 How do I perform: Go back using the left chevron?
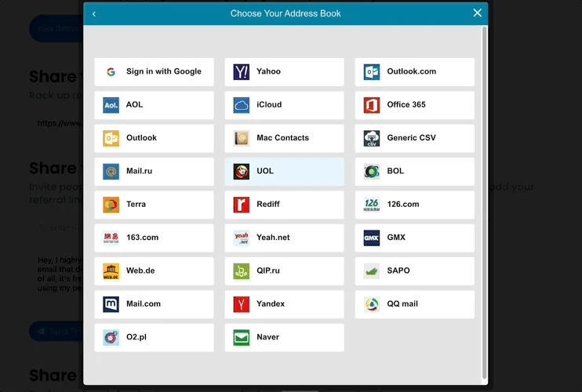tap(94, 14)
